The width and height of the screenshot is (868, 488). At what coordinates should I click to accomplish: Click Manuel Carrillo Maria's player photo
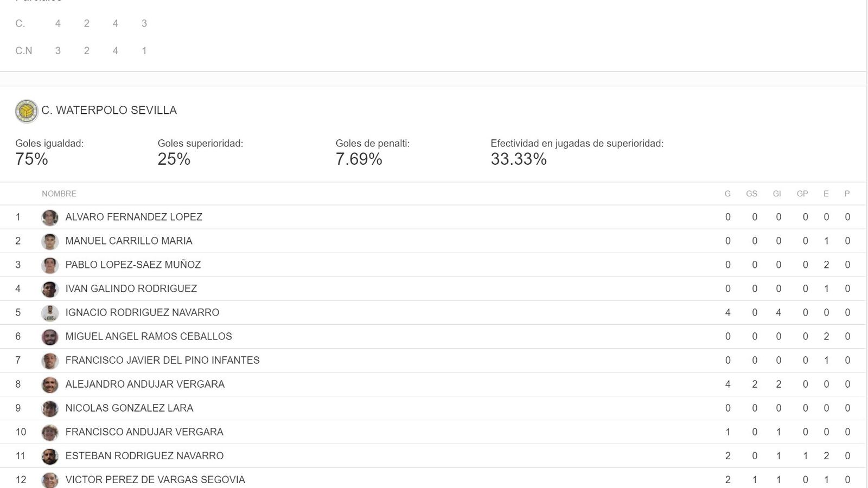50,241
